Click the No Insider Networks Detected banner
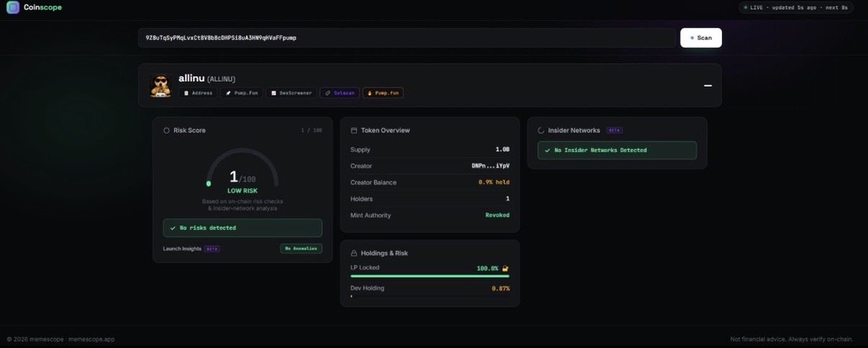Screen dimensions: 868x348 617,150
